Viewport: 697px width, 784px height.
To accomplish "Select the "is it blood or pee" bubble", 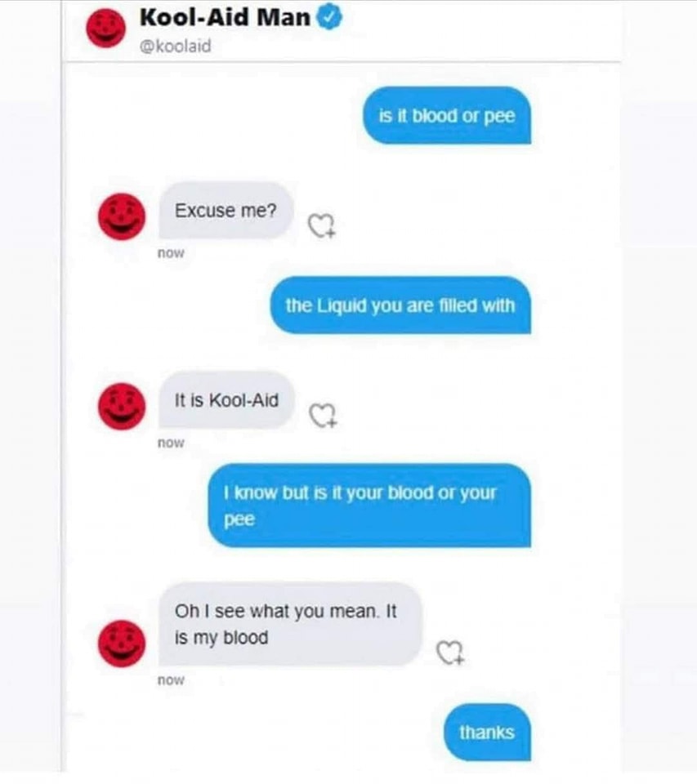I will point(447,115).
